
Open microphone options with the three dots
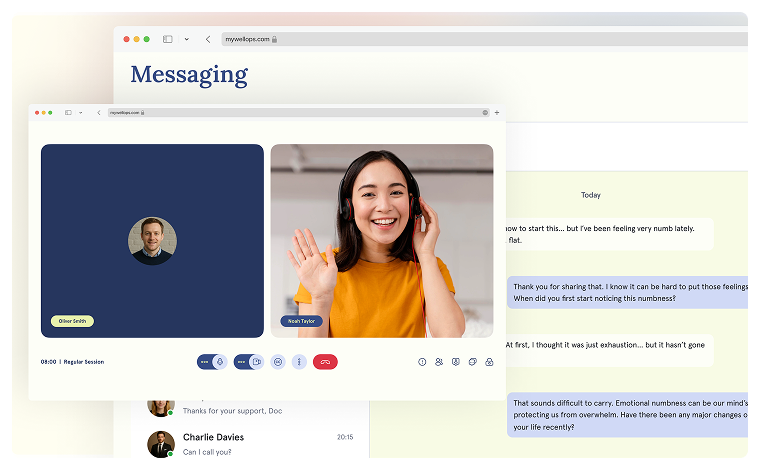[x=204, y=362]
